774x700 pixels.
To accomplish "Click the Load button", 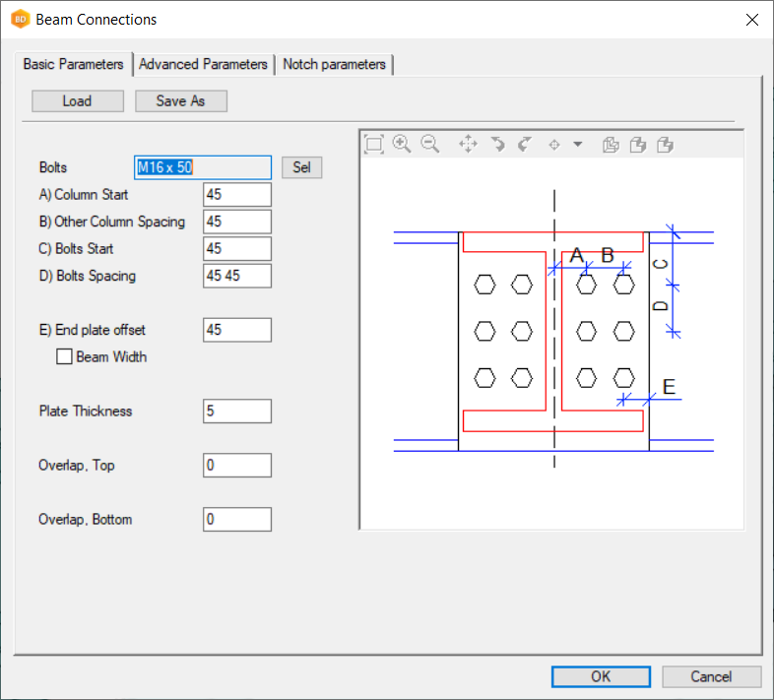I will (77, 101).
